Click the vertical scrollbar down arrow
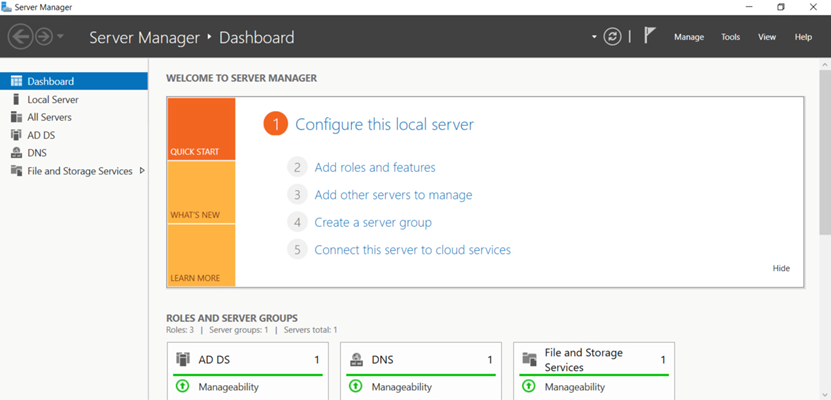 pos(824,394)
